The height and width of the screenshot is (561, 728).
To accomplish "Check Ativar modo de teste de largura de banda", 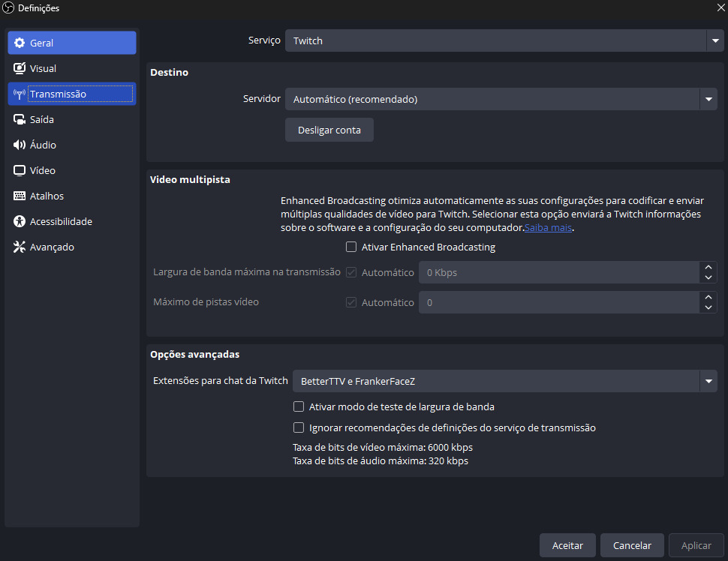I will [299, 407].
